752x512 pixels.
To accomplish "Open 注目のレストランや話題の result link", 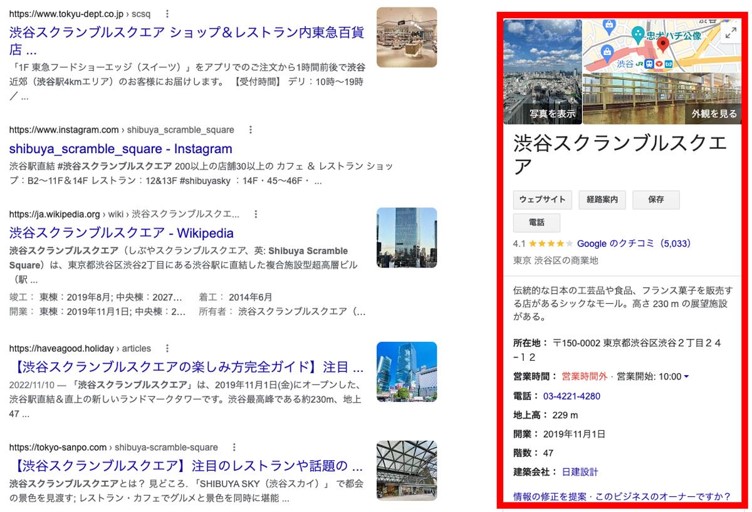I will coord(186,465).
